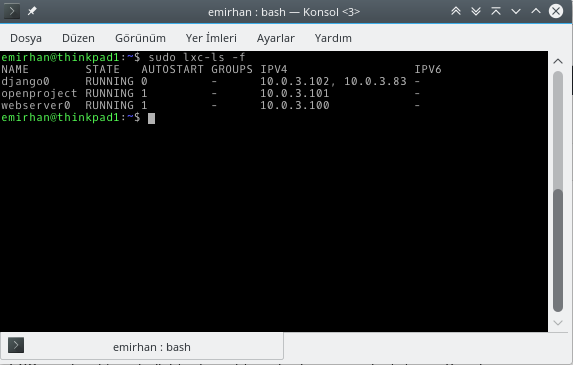Click scrollbar down arrow in terminal

[x=558, y=323]
